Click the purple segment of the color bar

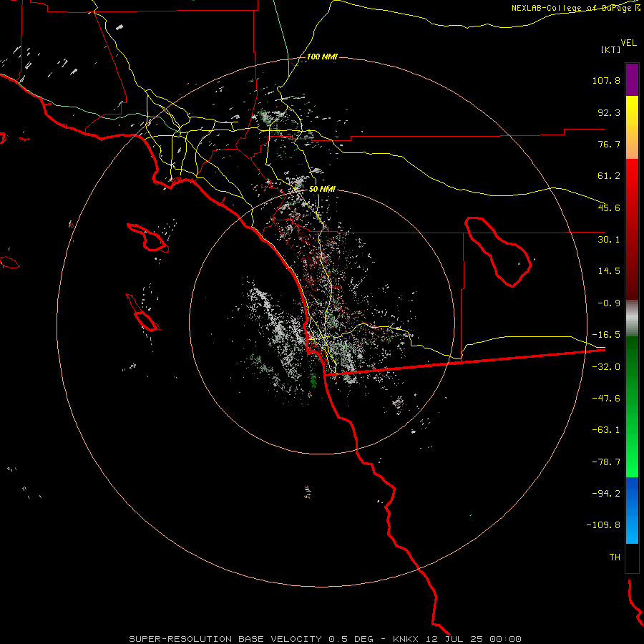pyautogui.click(x=632, y=79)
